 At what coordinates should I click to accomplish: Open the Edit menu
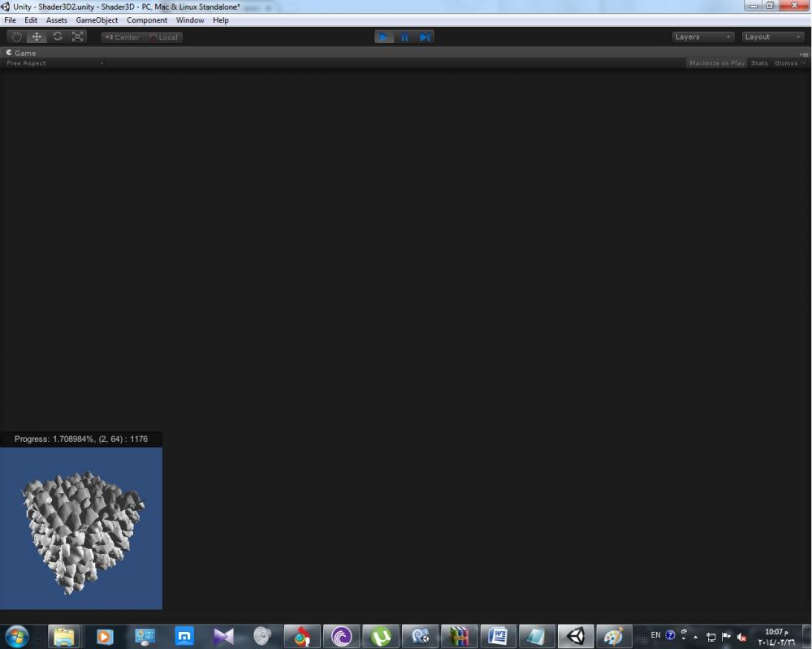coord(31,20)
